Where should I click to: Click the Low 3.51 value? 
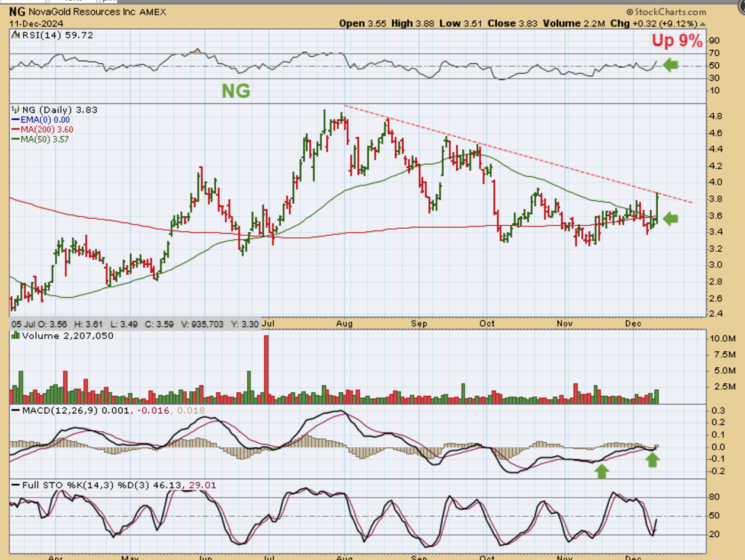point(460,24)
